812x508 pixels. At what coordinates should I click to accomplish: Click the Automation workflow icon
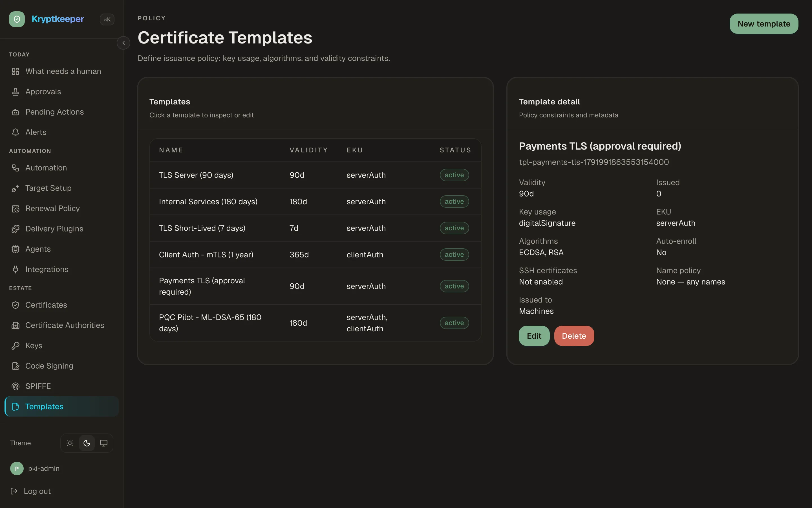[16, 168]
